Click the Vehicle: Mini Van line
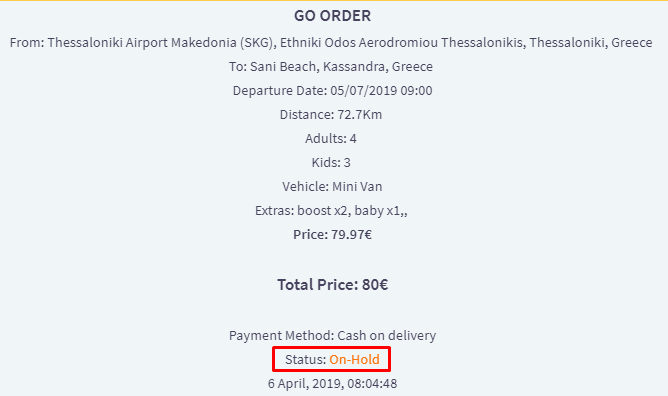The image size is (668, 396). point(332,187)
